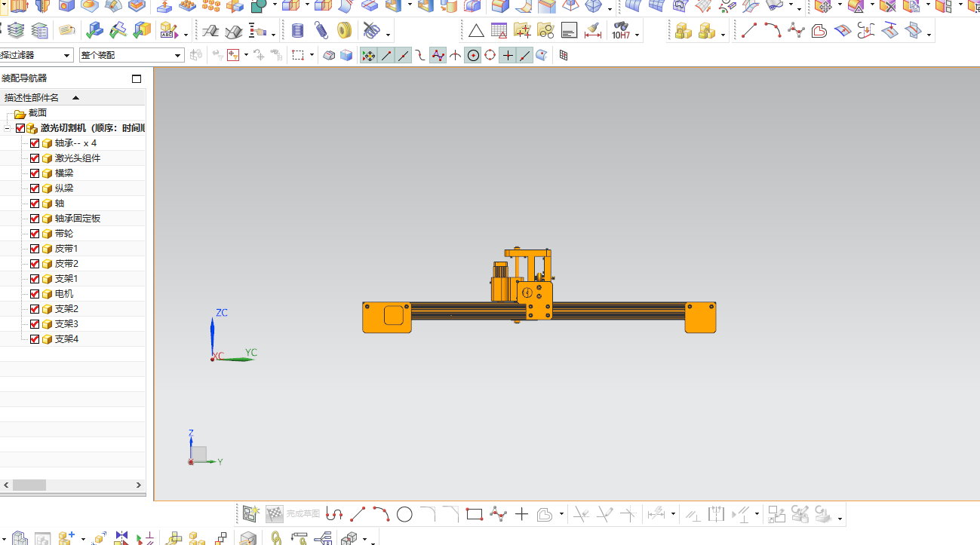Select the Arc tool in the top curve toolbar
The image size is (980, 545).
coord(773,31)
